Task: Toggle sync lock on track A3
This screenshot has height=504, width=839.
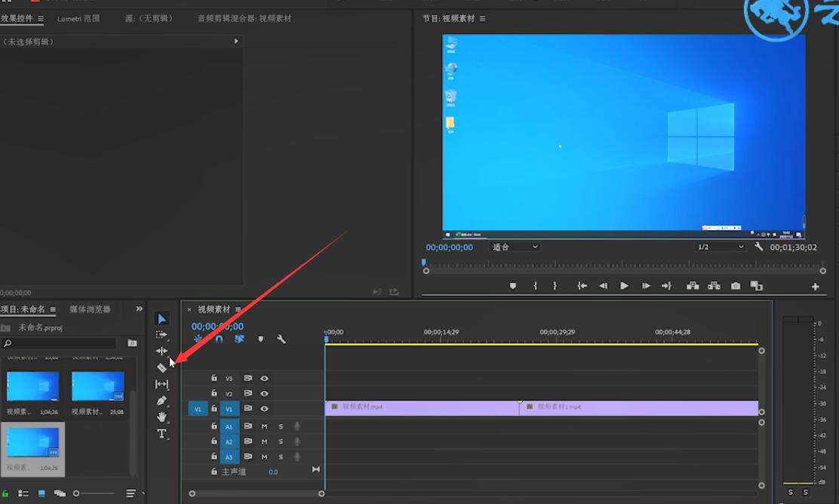Action: point(247,456)
